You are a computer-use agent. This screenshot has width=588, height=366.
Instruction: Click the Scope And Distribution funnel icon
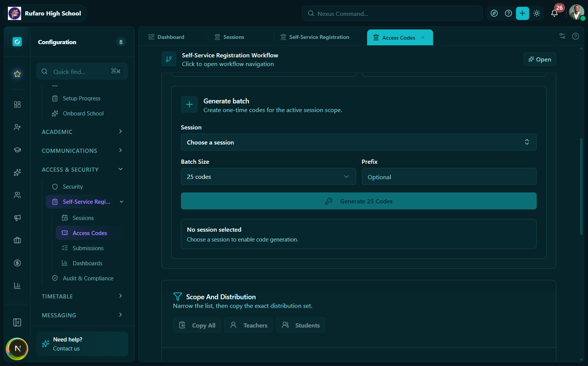[178, 297]
